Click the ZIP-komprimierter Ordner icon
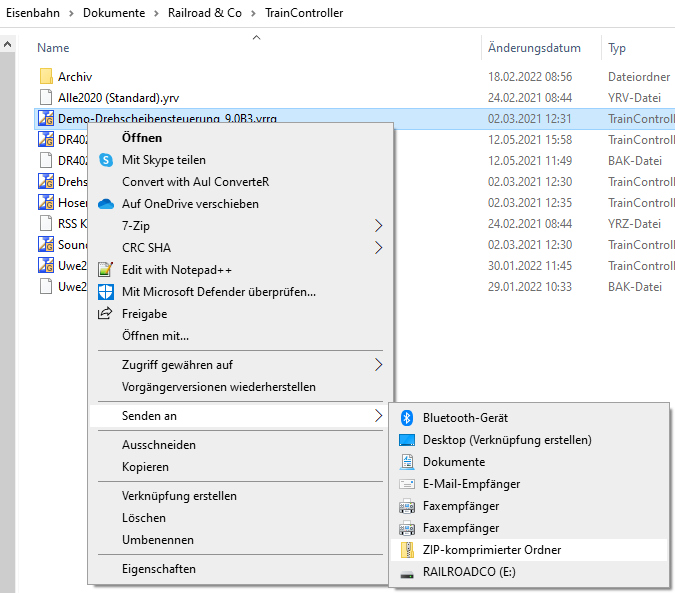Image resolution: width=675 pixels, height=593 pixels. click(407, 550)
